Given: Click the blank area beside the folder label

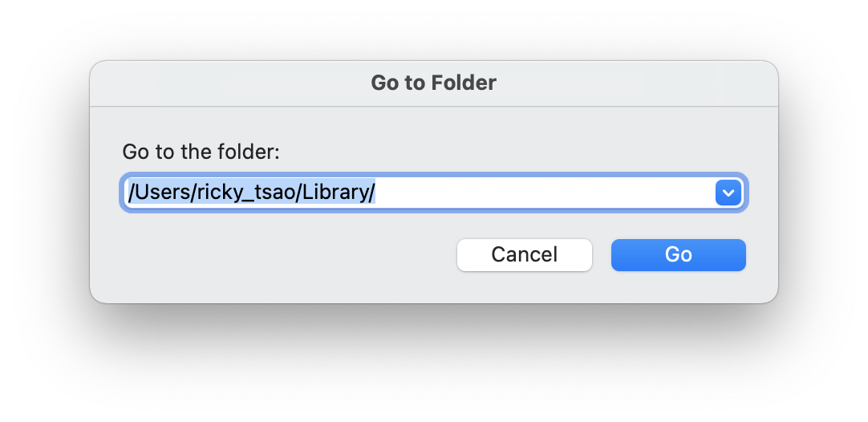Looking at the screenshot, I should pyautogui.click(x=512, y=152).
